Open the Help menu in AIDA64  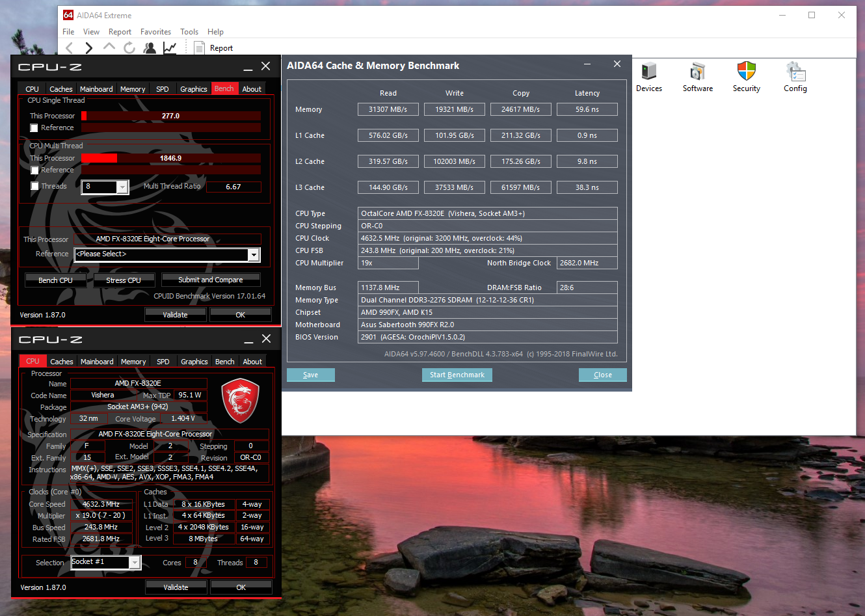pyautogui.click(x=215, y=32)
